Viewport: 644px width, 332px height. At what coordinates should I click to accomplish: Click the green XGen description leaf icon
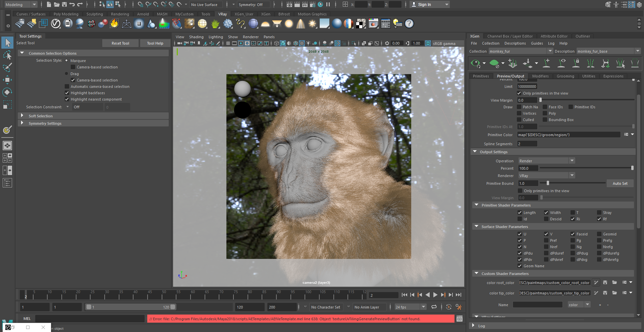494,63
